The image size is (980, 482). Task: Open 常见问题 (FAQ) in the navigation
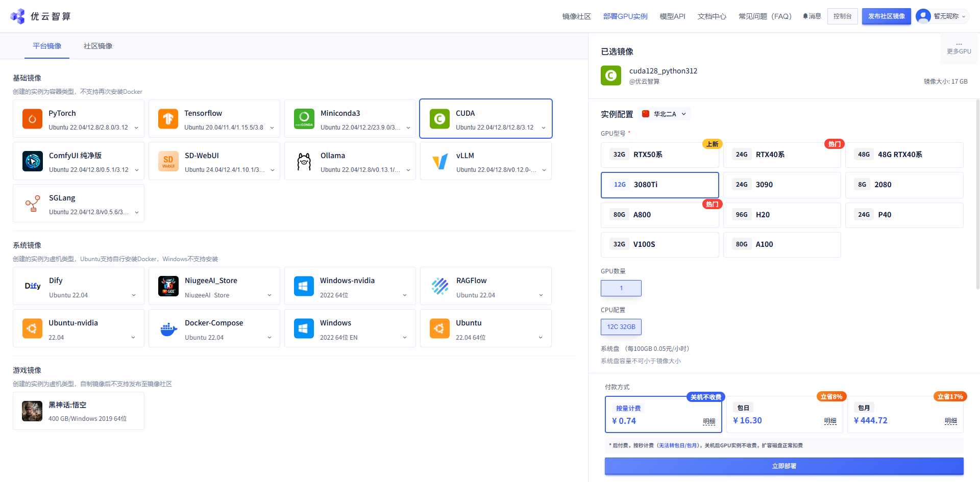point(765,16)
